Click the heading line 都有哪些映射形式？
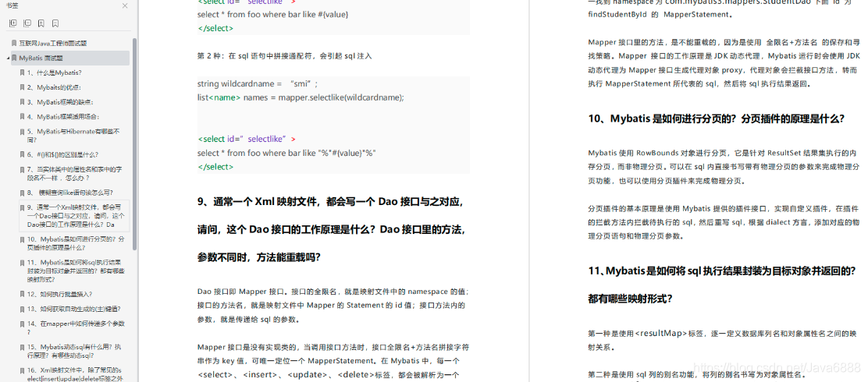 point(630,299)
